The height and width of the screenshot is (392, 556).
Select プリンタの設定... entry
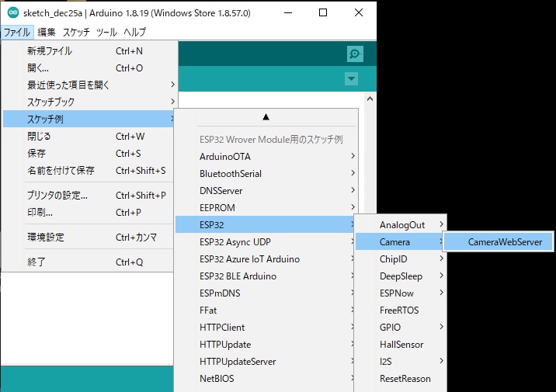[x=89, y=196]
